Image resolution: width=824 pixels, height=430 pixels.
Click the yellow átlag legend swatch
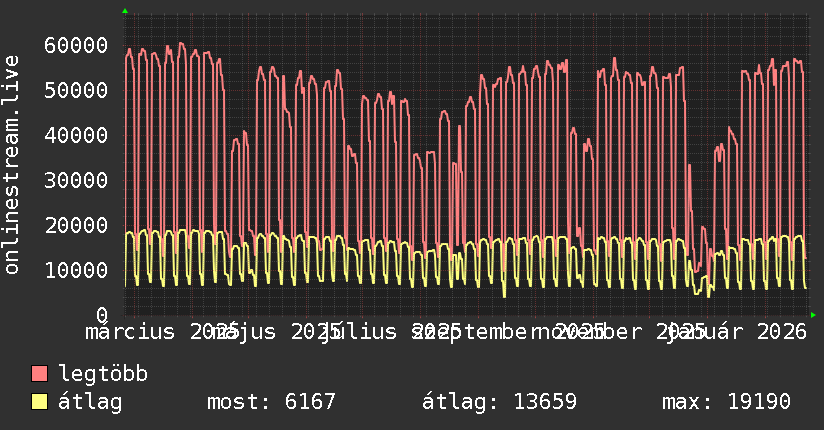point(39,402)
